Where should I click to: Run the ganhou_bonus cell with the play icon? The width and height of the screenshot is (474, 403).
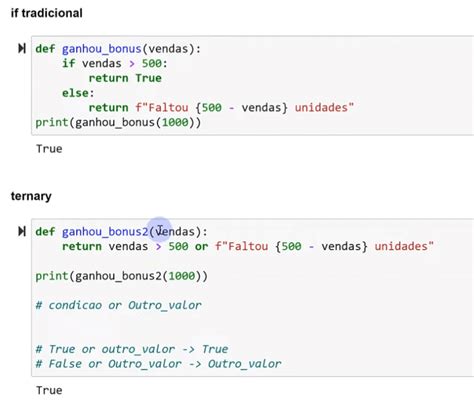22,49
